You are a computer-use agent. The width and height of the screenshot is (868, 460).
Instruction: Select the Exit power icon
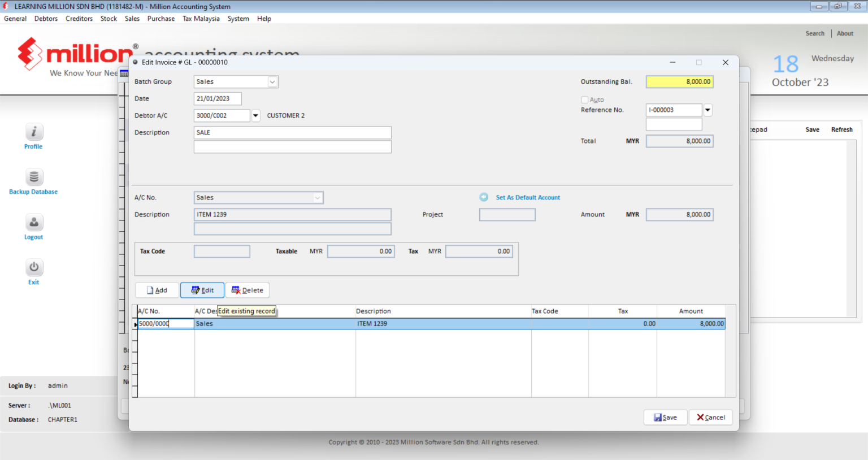[33, 267]
